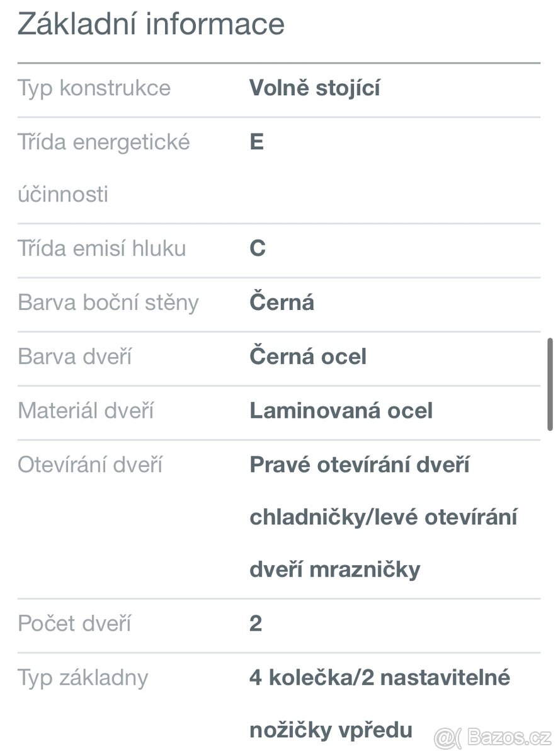This screenshot has width=558, height=756.
Task: Select the Typ konstrukce label
Action: tap(94, 88)
